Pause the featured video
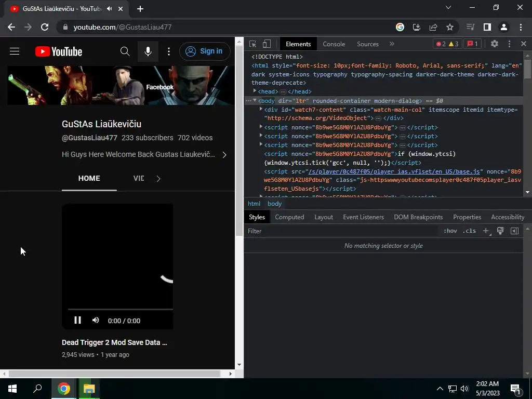The width and height of the screenshot is (532, 399). coord(78,320)
